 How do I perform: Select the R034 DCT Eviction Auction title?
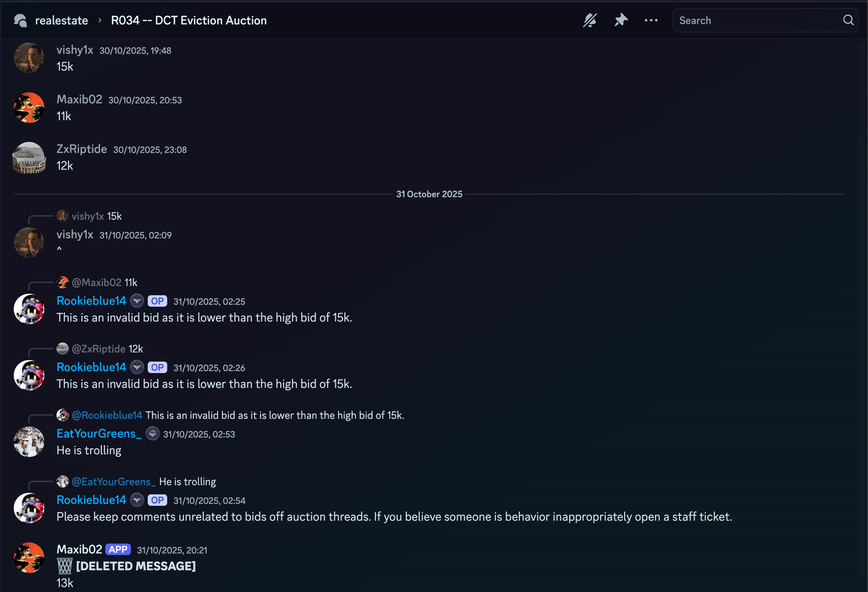(188, 20)
